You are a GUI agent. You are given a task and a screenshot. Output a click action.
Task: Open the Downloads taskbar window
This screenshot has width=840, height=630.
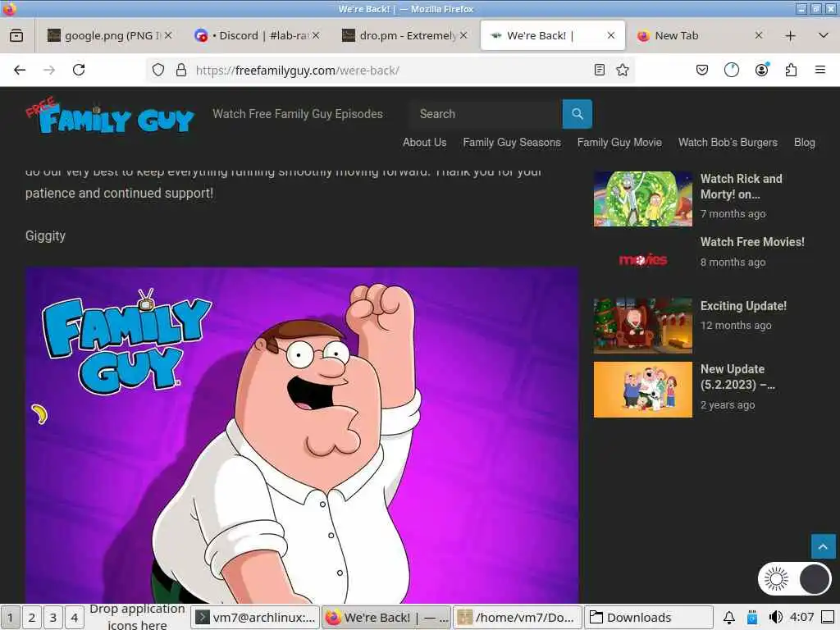[x=649, y=618]
